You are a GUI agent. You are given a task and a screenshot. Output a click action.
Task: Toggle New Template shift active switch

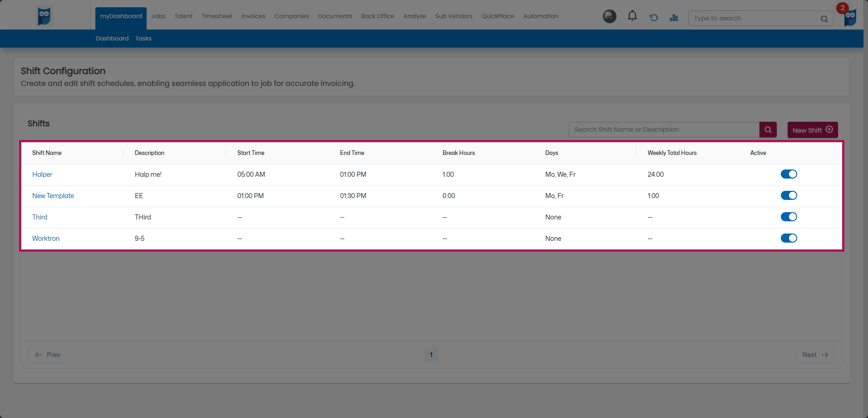[x=789, y=195]
